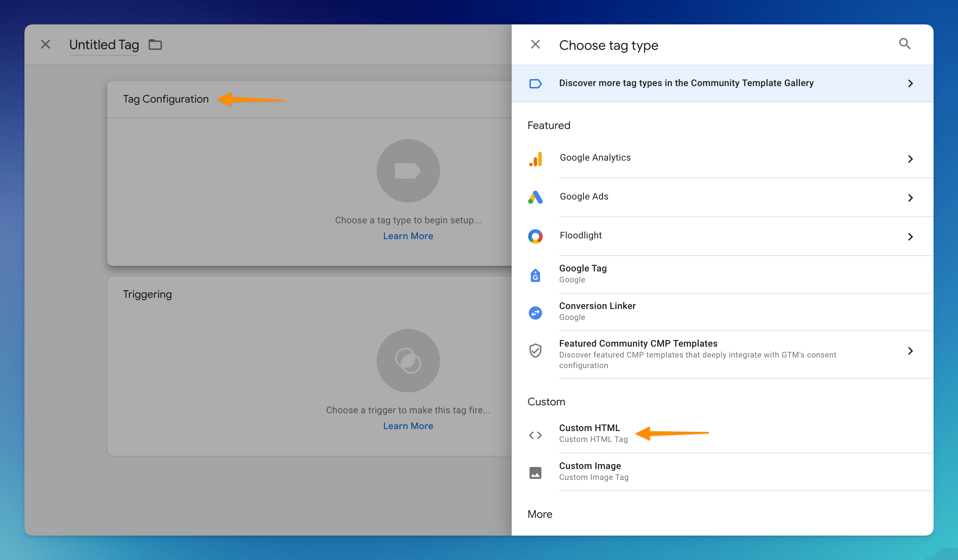The height and width of the screenshot is (560, 958).
Task: Click the CMP Templates shield icon
Action: (x=535, y=350)
